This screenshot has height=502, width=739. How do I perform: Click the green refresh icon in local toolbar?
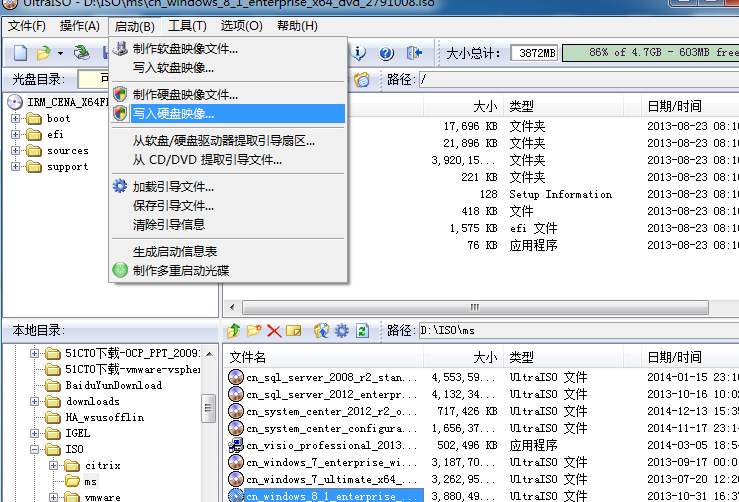tap(362, 331)
